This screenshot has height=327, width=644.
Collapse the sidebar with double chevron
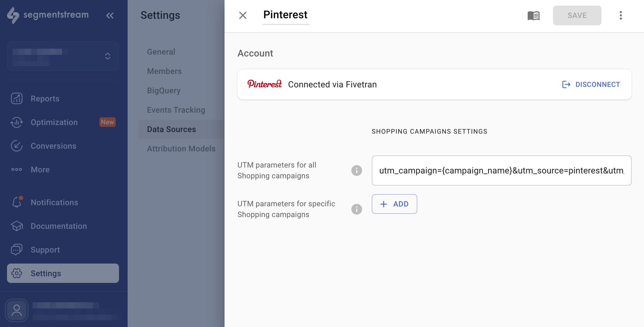[110, 15]
